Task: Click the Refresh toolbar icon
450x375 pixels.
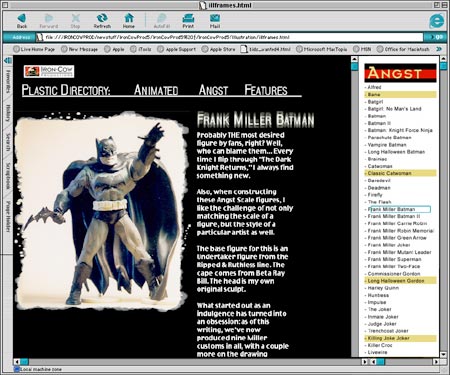Action: tap(102, 18)
